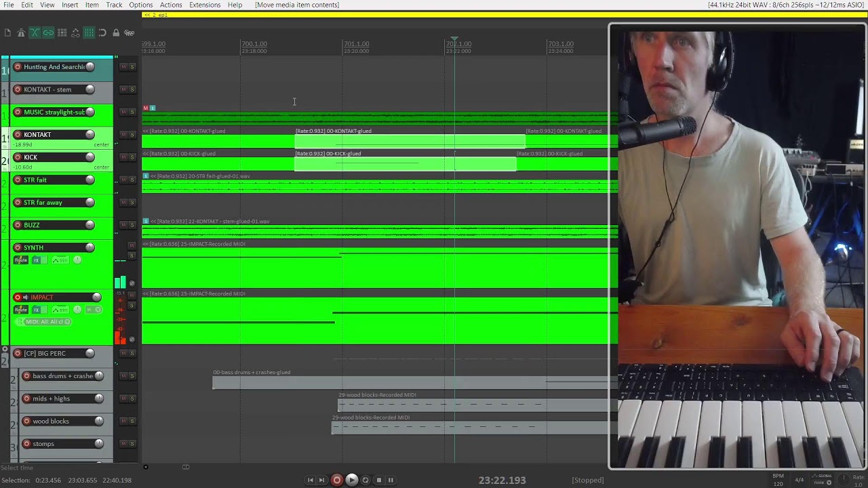Open the File menu
868x488 pixels.
pos(8,5)
